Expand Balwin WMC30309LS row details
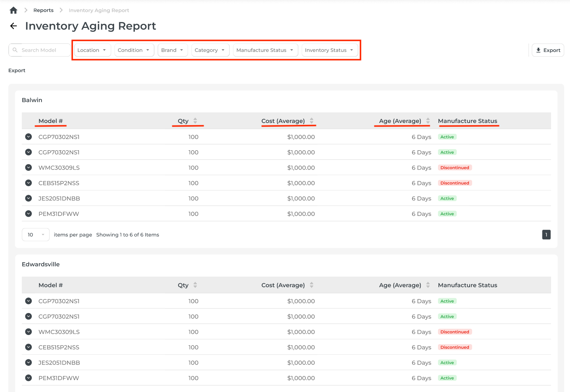The width and height of the screenshot is (570, 392). [x=29, y=167]
